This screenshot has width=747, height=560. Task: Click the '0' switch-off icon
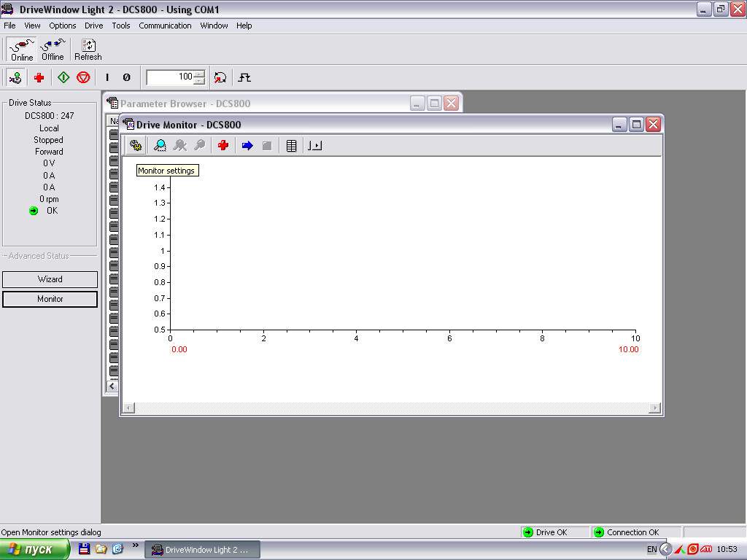tap(126, 77)
